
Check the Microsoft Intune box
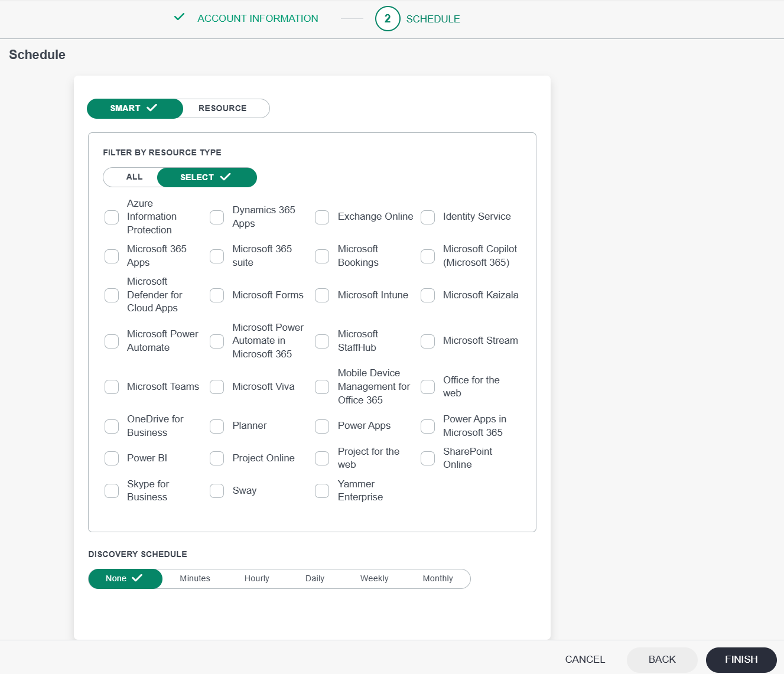point(322,295)
